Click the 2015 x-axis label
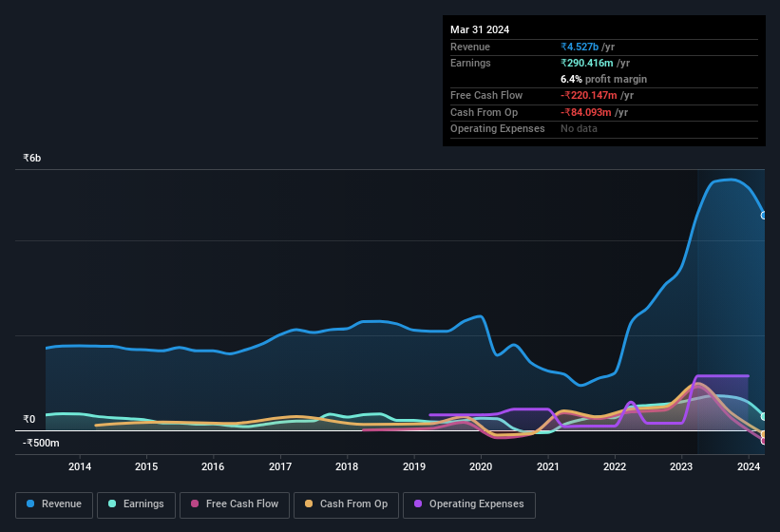The height and width of the screenshot is (532, 780). pos(146,466)
